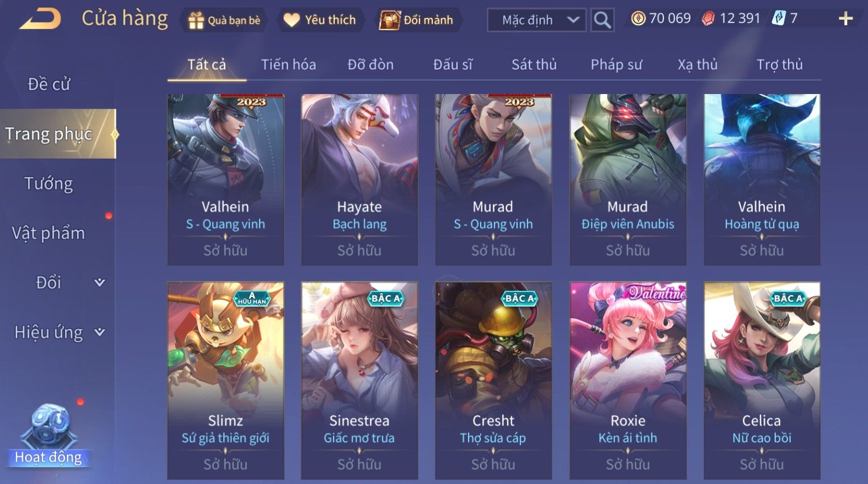
Task: Switch to the Tiến hóa tab
Action: pos(288,65)
